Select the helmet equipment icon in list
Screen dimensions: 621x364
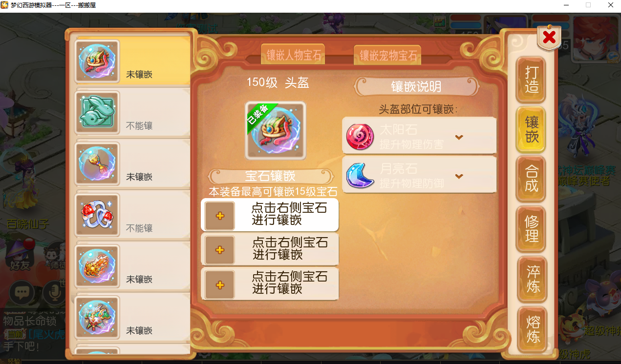tap(97, 61)
